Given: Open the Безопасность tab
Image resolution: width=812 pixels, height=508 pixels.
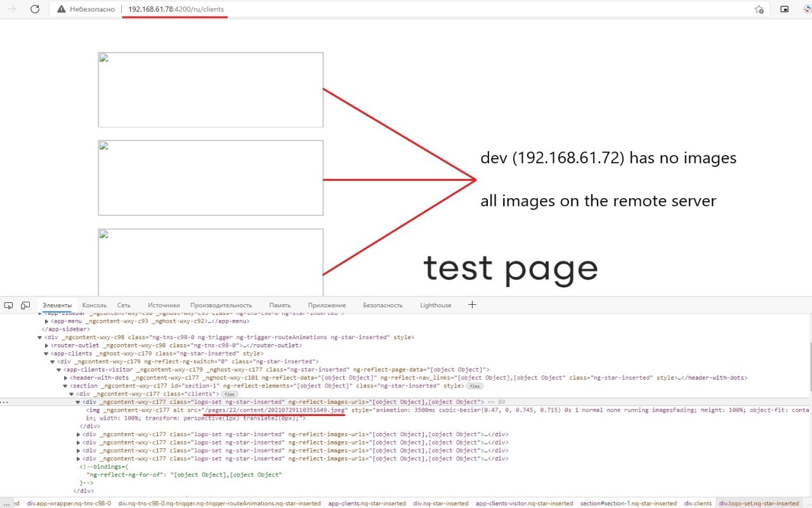Looking at the screenshot, I should tap(383, 305).
